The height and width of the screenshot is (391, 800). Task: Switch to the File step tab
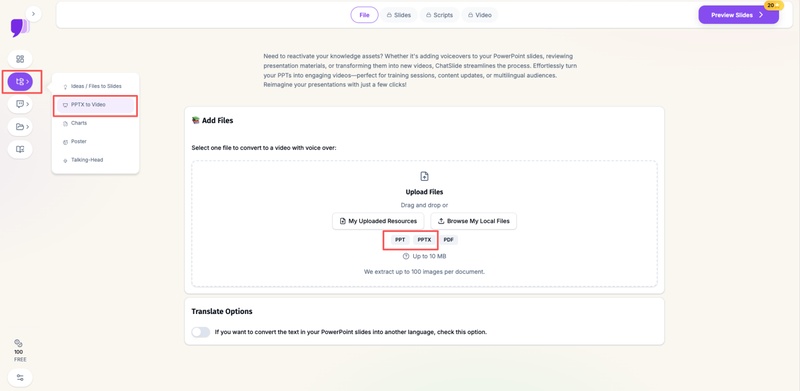click(x=364, y=15)
